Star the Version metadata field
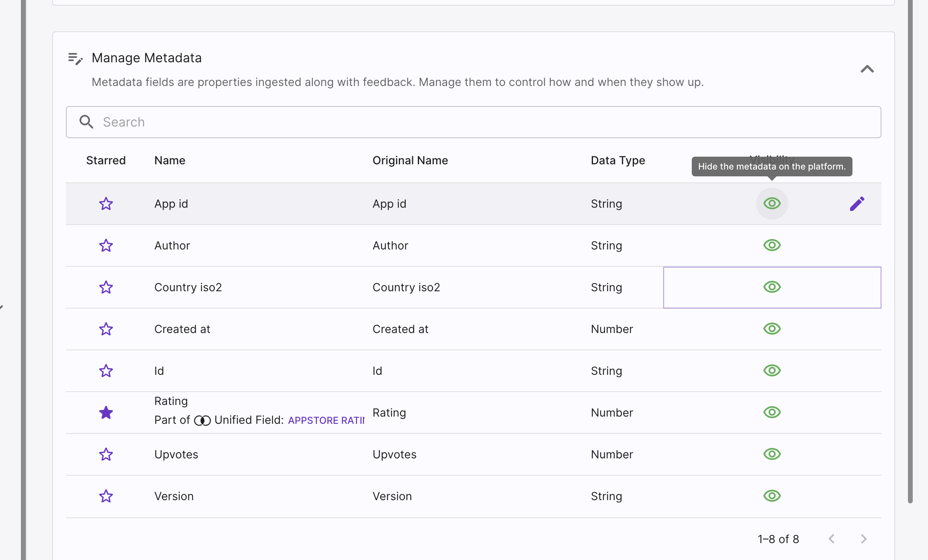This screenshot has width=928, height=560. [x=106, y=496]
